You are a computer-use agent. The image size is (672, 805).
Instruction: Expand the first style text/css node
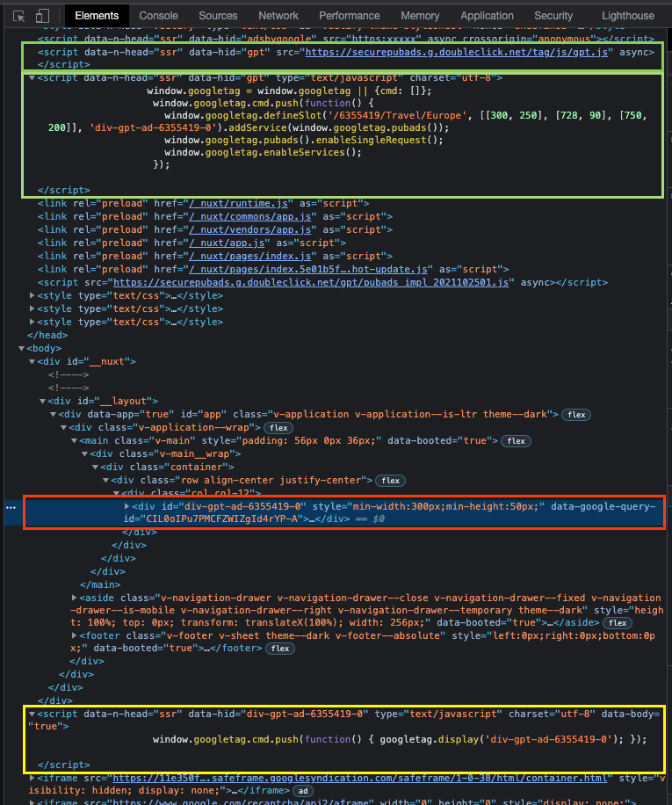[33, 295]
